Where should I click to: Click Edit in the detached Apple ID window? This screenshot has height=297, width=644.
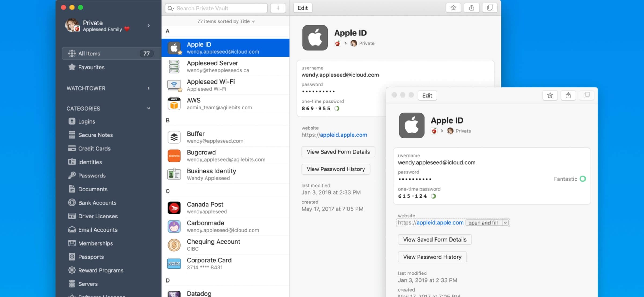[x=427, y=95]
